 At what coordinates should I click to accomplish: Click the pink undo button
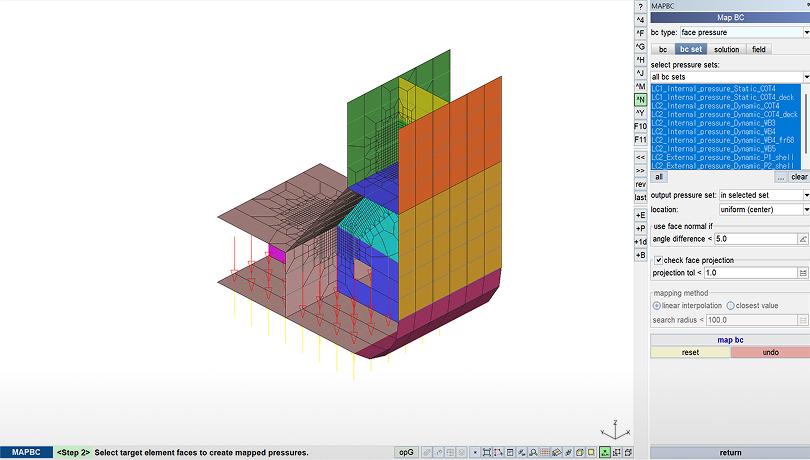coord(770,353)
